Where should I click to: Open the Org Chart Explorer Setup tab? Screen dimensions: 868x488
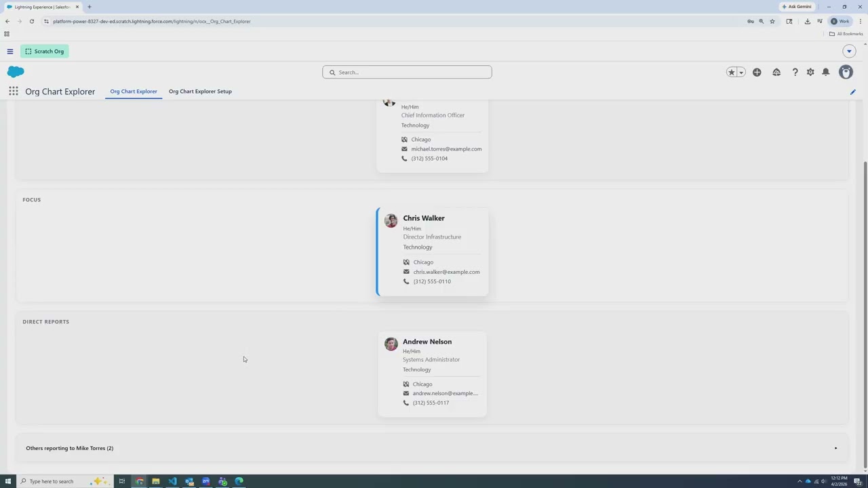200,91
